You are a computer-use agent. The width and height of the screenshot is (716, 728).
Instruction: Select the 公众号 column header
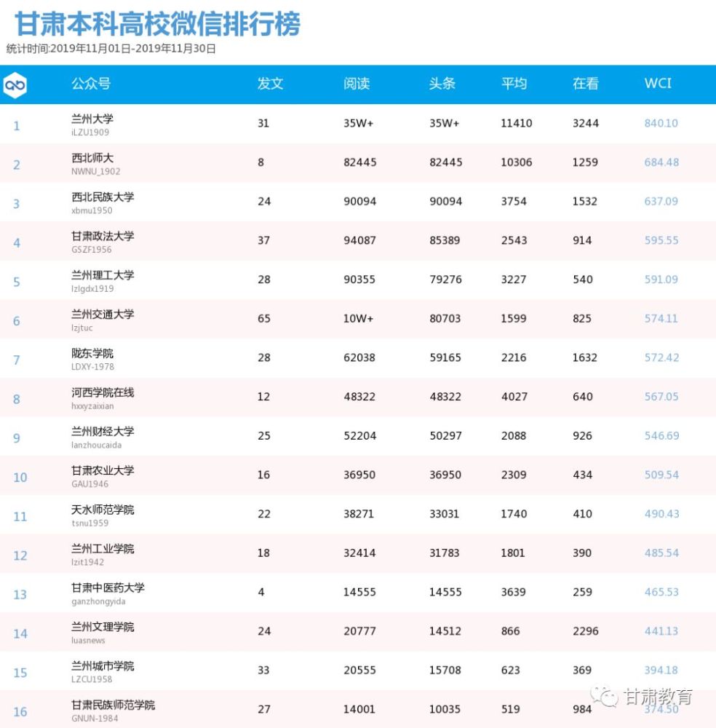(86, 84)
